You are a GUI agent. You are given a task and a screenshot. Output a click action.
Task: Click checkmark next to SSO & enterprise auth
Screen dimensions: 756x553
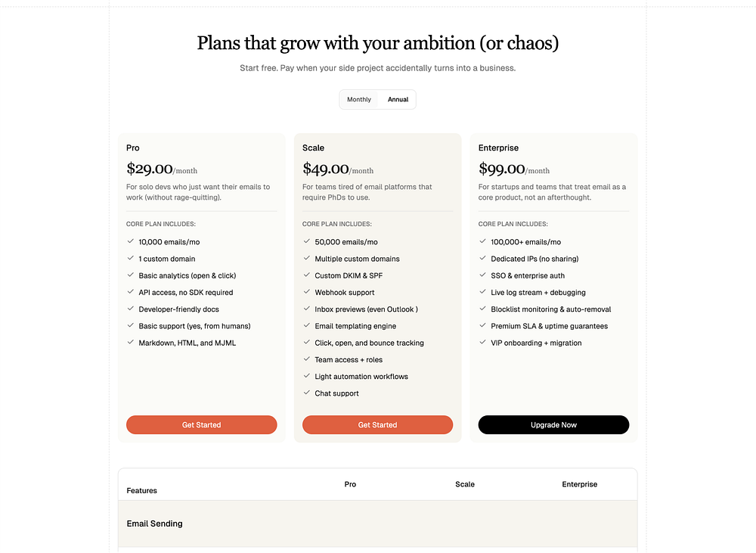coord(483,275)
